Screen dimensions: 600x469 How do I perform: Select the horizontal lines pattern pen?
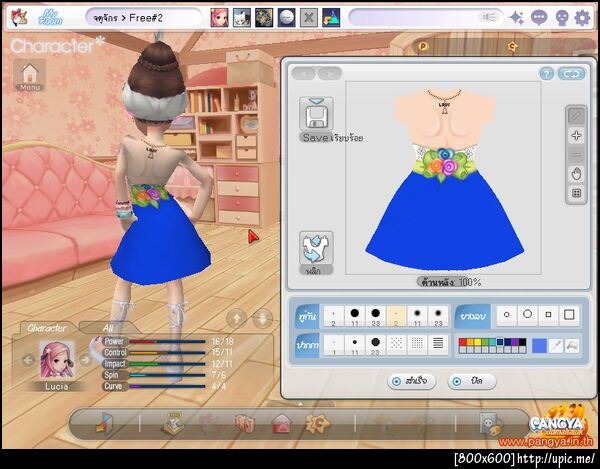439,345
